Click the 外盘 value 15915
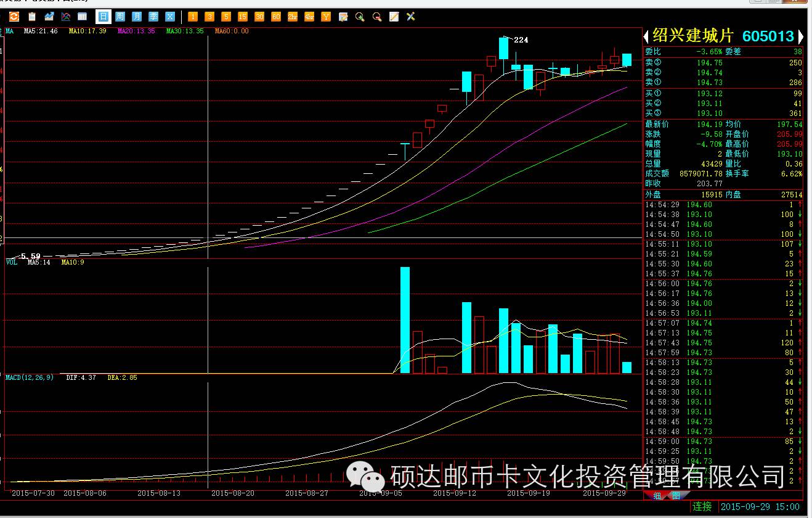 coord(712,194)
